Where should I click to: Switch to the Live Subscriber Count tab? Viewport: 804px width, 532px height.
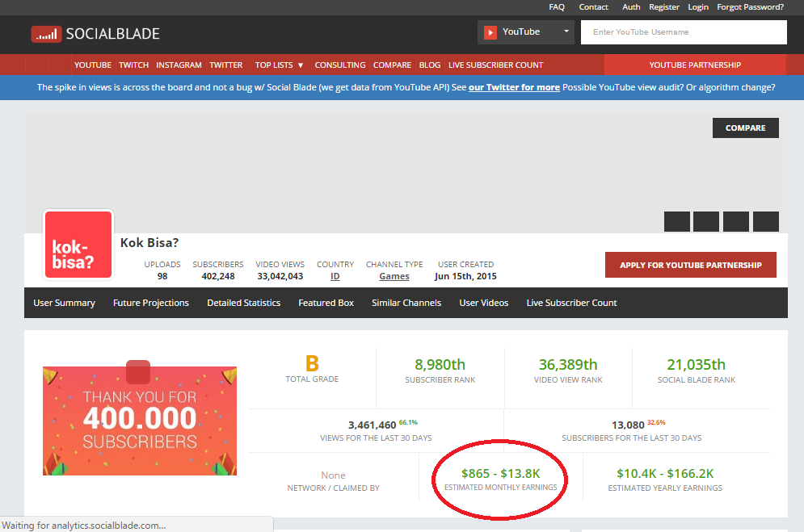pyautogui.click(x=572, y=303)
